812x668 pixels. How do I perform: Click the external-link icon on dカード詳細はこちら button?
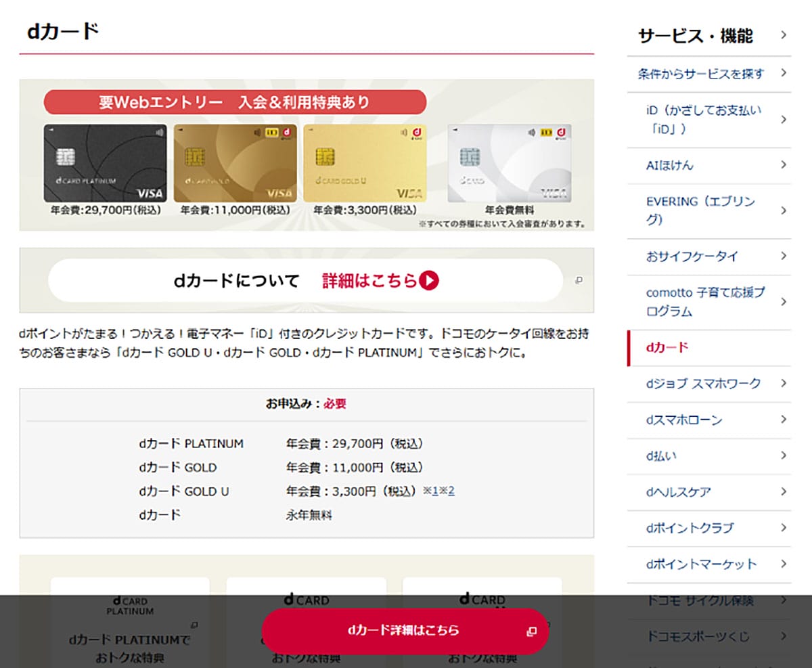point(531,631)
